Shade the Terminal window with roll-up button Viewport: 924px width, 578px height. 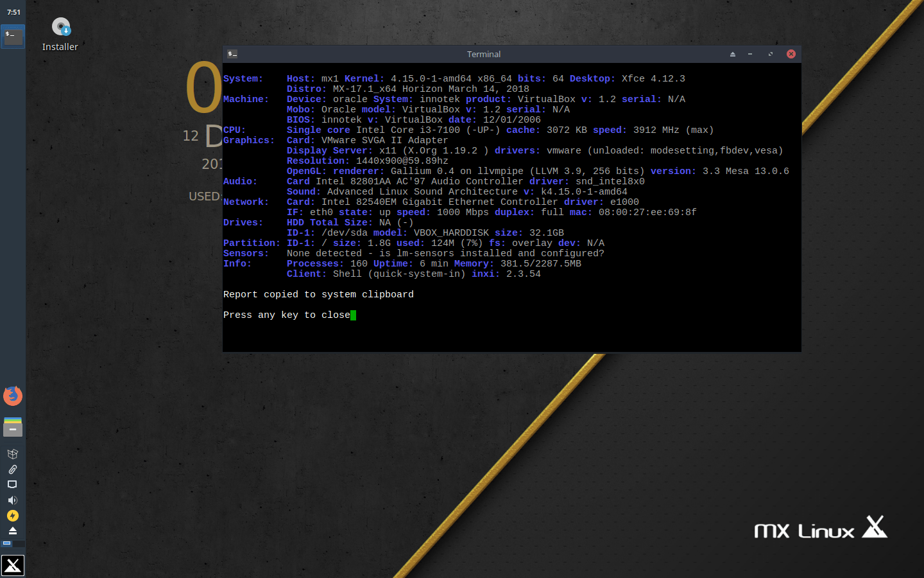(733, 54)
